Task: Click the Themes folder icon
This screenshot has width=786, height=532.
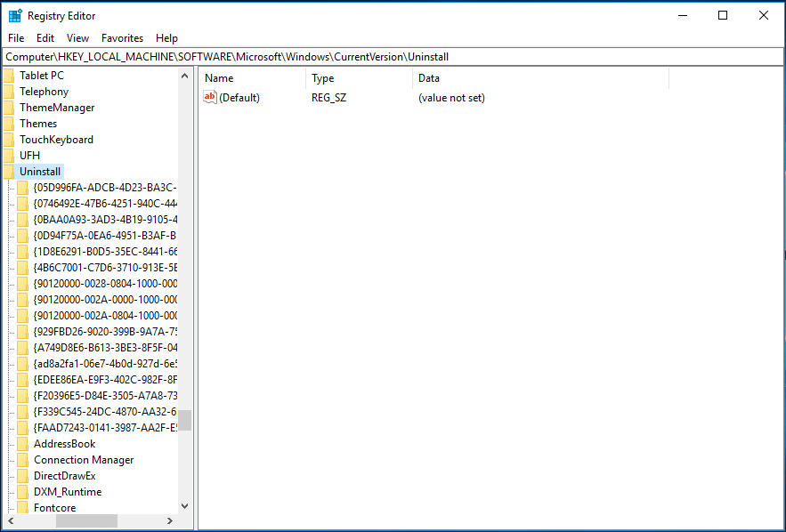Action: [9, 124]
